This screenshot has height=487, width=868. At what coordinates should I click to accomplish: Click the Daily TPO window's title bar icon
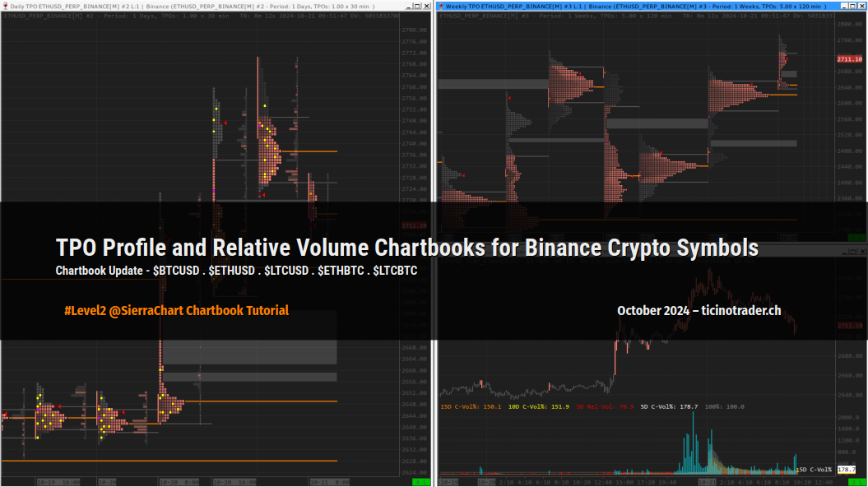tap(5, 6)
